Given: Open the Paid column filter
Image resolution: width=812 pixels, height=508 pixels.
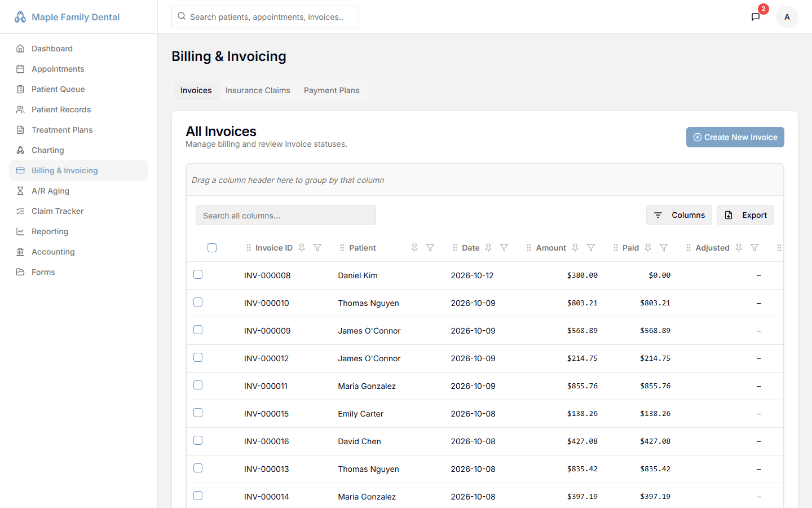Looking at the screenshot, I should [x=664, y=248].
